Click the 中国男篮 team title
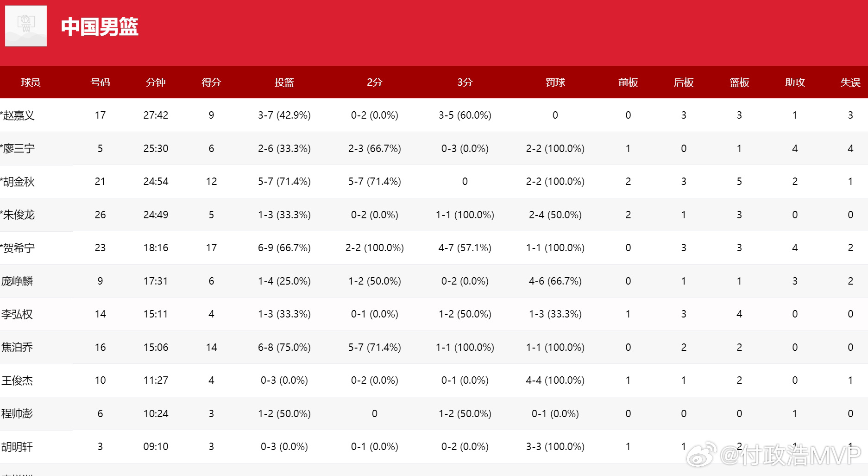 [x=100, y=27]
